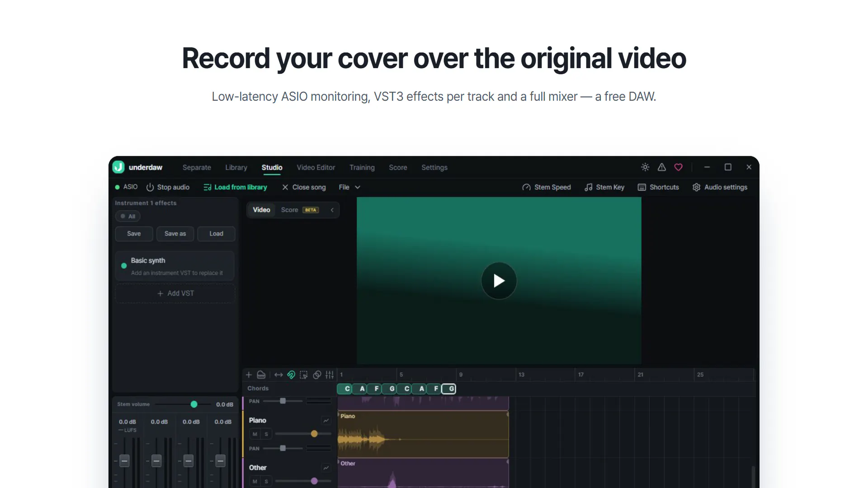Click the Piano track PAN slider handle

283,448
